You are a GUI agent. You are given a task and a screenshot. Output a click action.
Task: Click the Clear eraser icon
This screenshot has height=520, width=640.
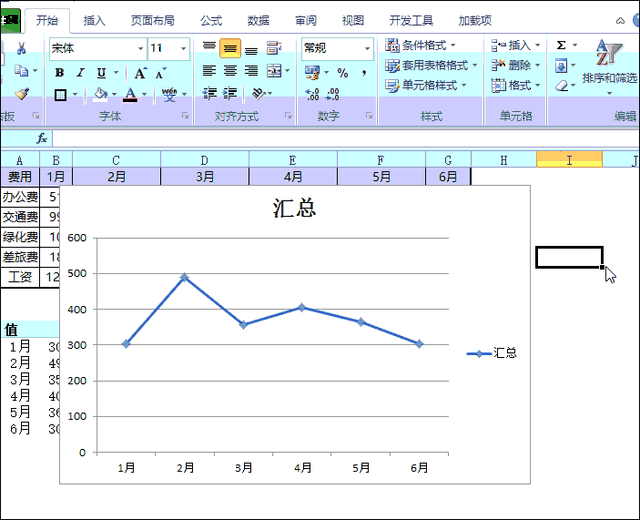[562, 86]
